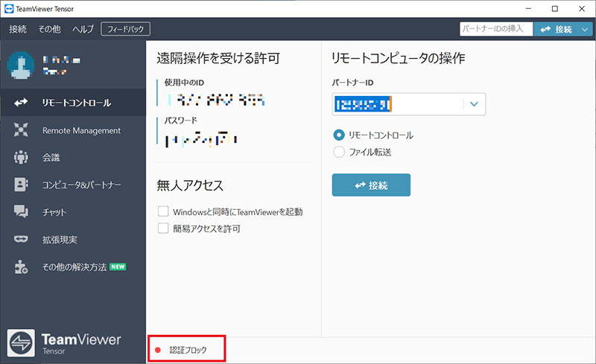Select the ファイル転送 radio button
The width and height of the screenshot is (596, 364).
(x=339, y=152)
